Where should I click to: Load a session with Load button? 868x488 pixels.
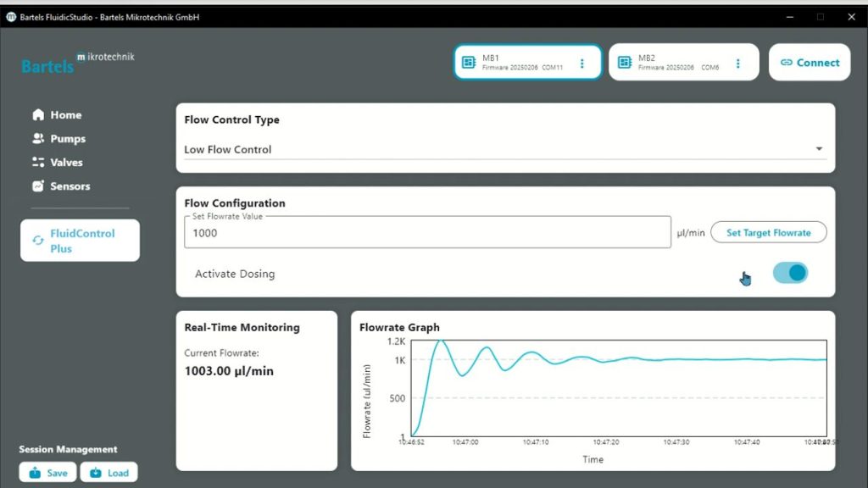point(109,473)
